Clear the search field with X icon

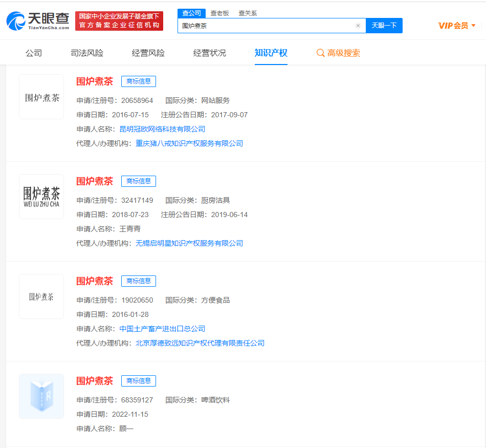coord(358,26)
